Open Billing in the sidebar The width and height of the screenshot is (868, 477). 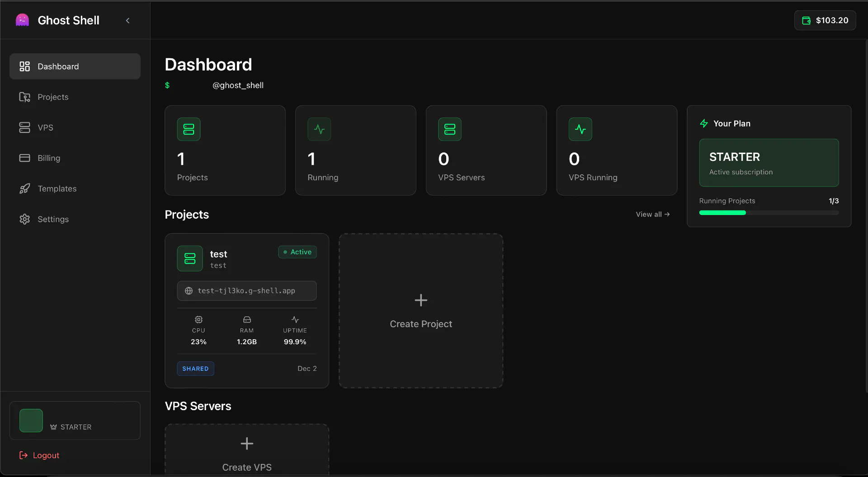tap(75, 158)
